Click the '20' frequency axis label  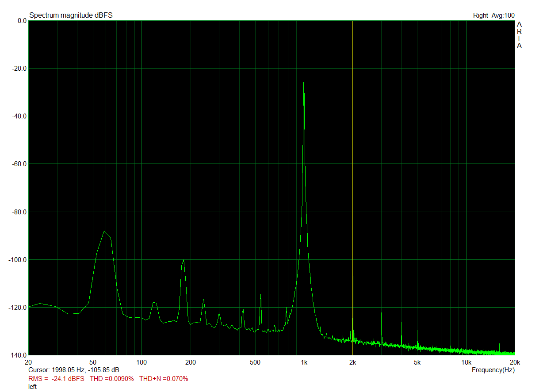coord(29,362)
